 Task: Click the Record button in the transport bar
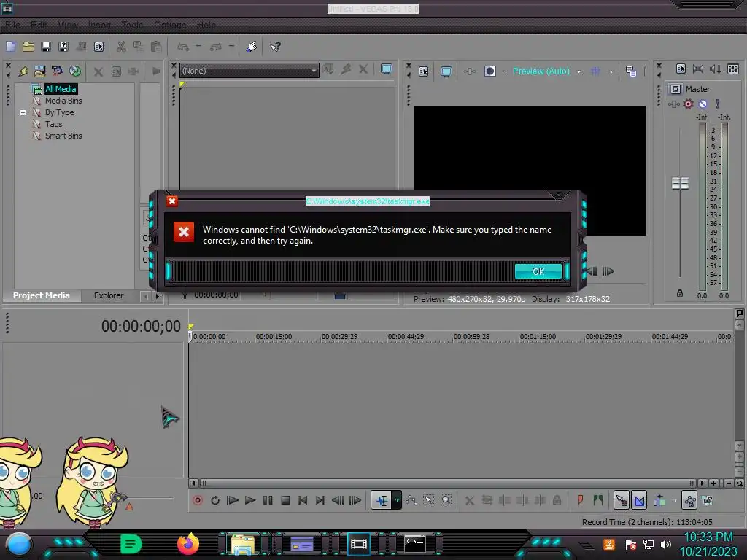pyautogui.click(x=197, y=500)
